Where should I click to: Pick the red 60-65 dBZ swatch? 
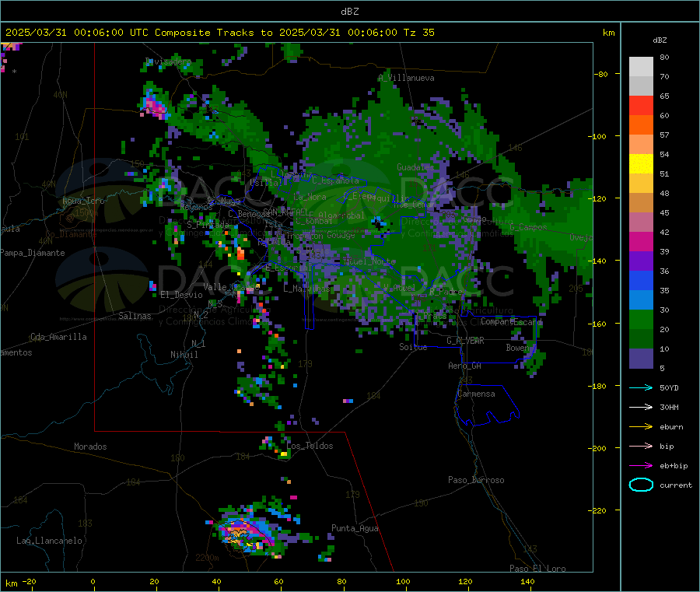[641, 106]
